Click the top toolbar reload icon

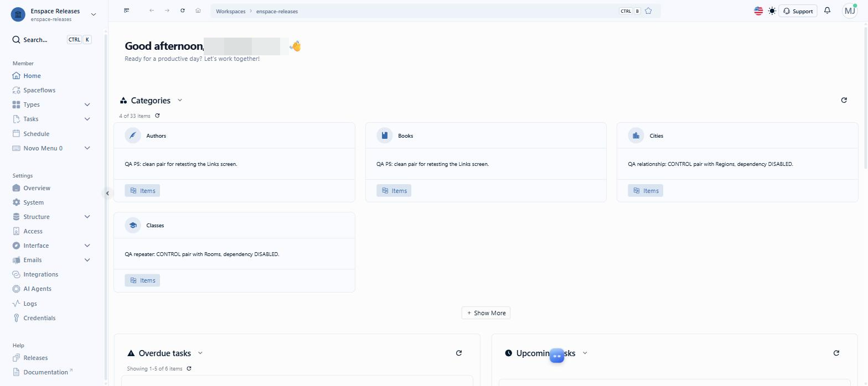(x=183, y=11)
